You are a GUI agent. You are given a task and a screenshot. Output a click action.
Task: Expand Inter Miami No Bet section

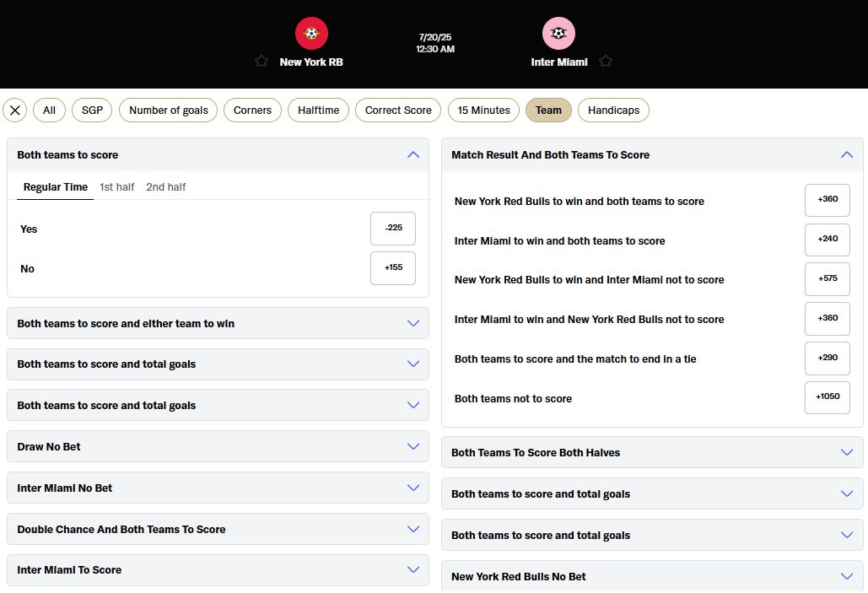[412, 488]
